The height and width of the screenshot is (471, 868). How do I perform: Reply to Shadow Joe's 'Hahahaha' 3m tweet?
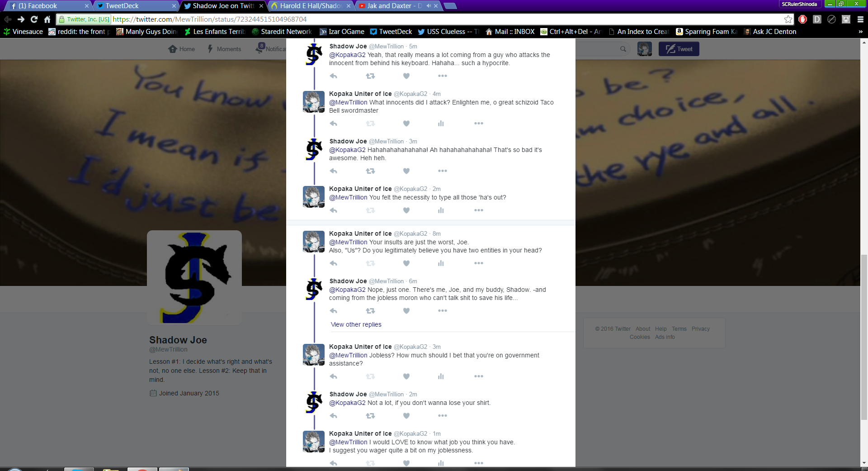[x=334, y=171]
